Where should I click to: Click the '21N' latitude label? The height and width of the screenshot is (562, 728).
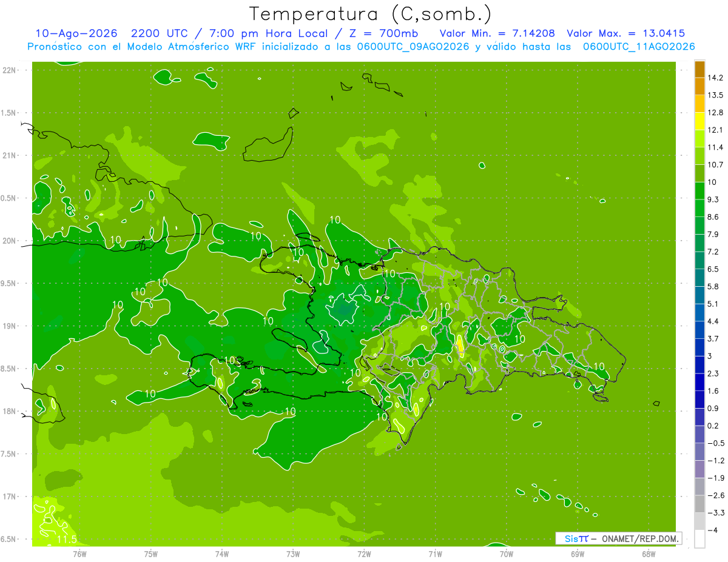pos(9,155)
